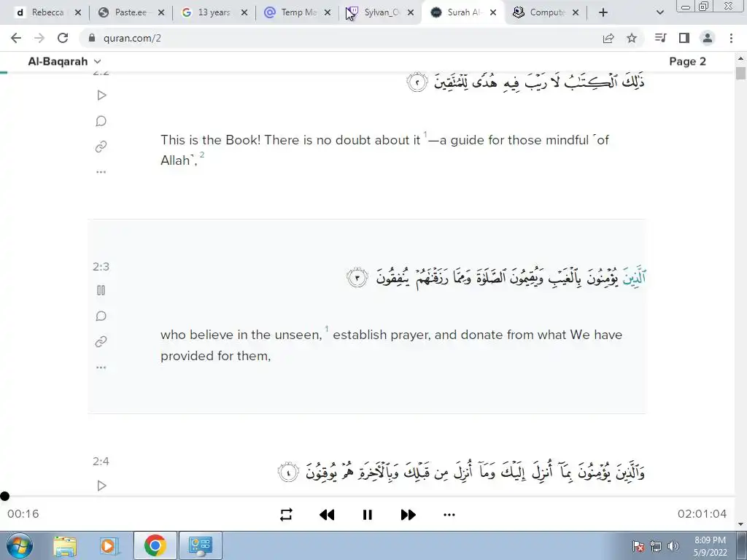This screenshot has height=560, width=747.
Task: Switch to the Compute tab
Action: click(546, 12)
